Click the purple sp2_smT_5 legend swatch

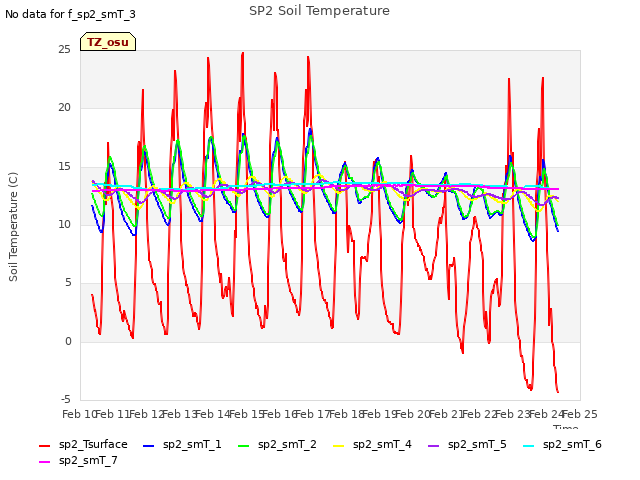click(434, 446)
